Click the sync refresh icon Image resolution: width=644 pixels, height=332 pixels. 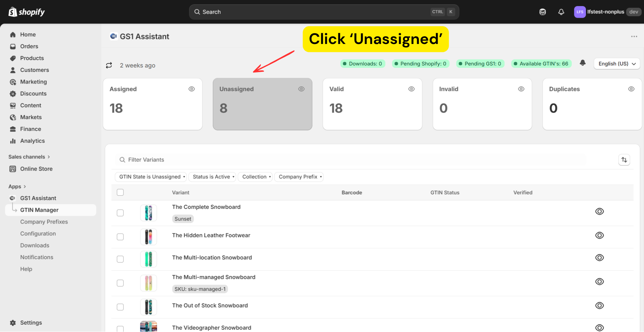[x=109, y=65]
